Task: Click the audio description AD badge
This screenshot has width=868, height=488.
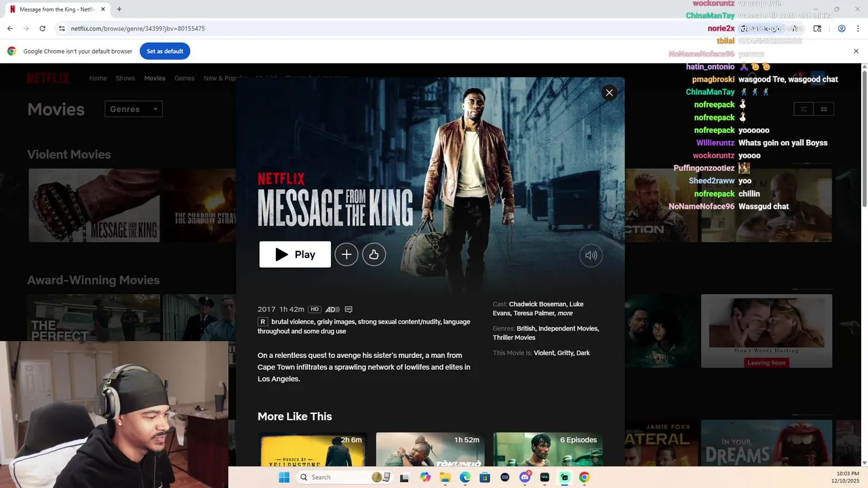Action: 332,309
